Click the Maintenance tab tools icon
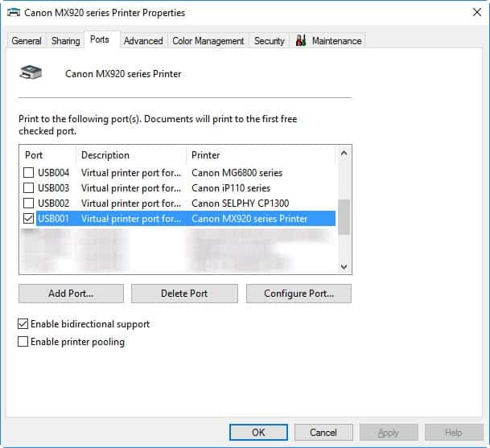Screen dimensions: 490x448 301,40
